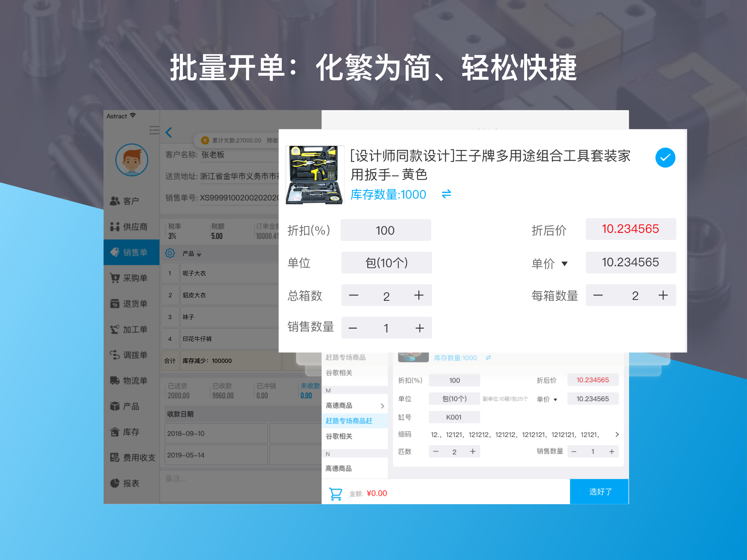This screenshot has height=560, width=747.
Task: Click the 折扣(%) field showing 100
Action: point(385,230)
